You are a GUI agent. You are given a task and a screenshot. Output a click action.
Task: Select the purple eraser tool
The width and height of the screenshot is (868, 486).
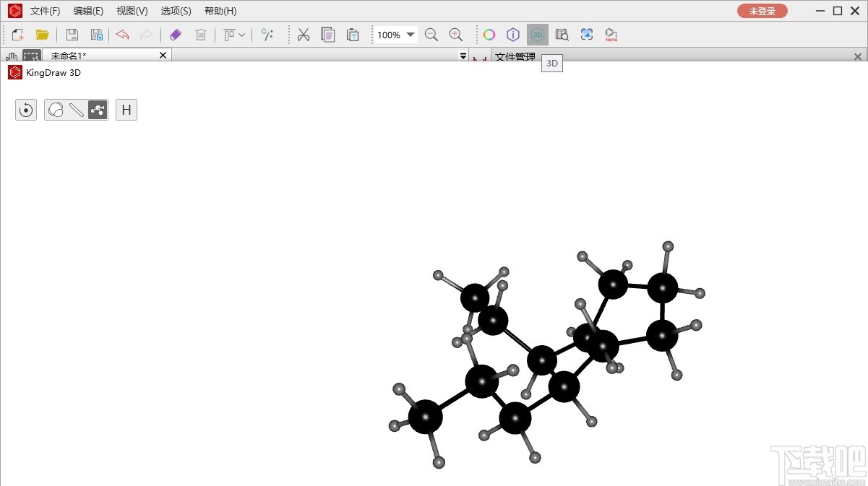(176, 35)
